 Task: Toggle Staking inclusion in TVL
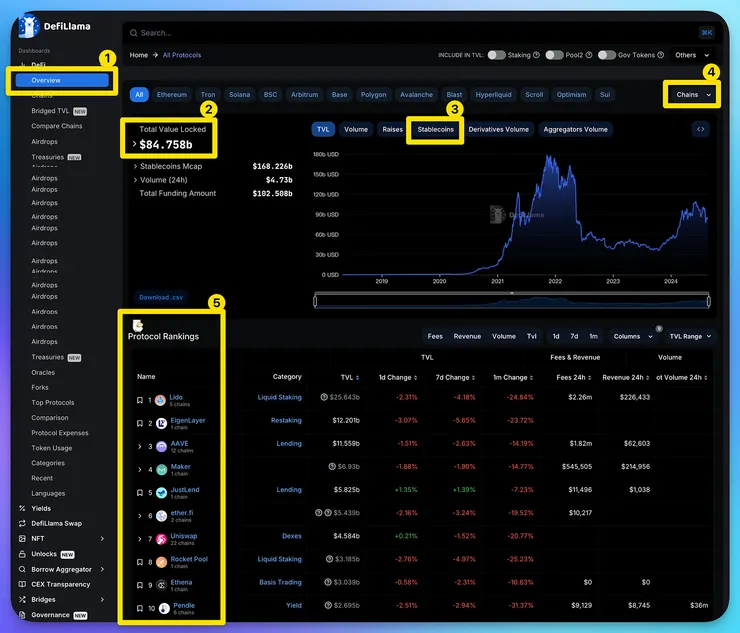(496, 55)
